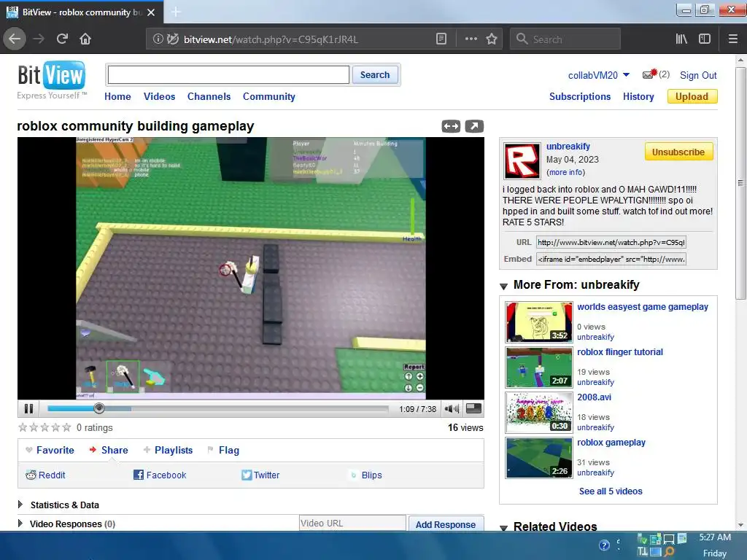Image resolution: width=747 pixels, height=560 pixels.
Task: Close the BitView tab
Action: (151, 12)
